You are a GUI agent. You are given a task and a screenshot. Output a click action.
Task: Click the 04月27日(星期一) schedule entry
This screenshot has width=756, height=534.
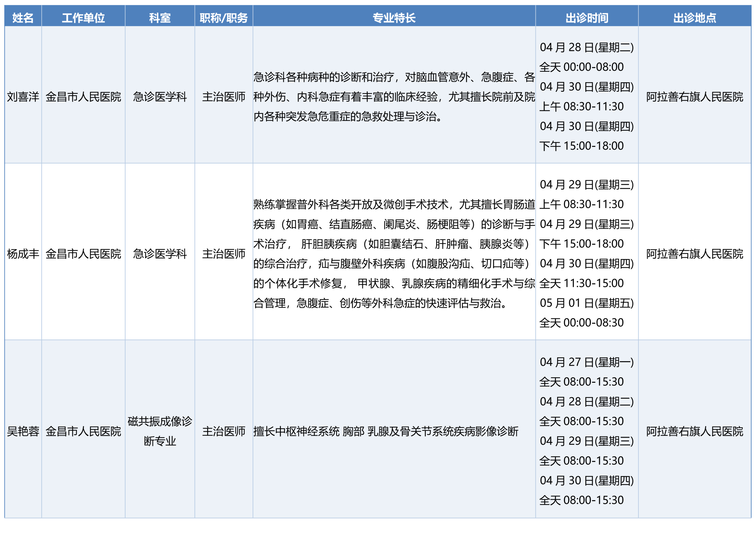pyautogui.click(x=586, y=362)
